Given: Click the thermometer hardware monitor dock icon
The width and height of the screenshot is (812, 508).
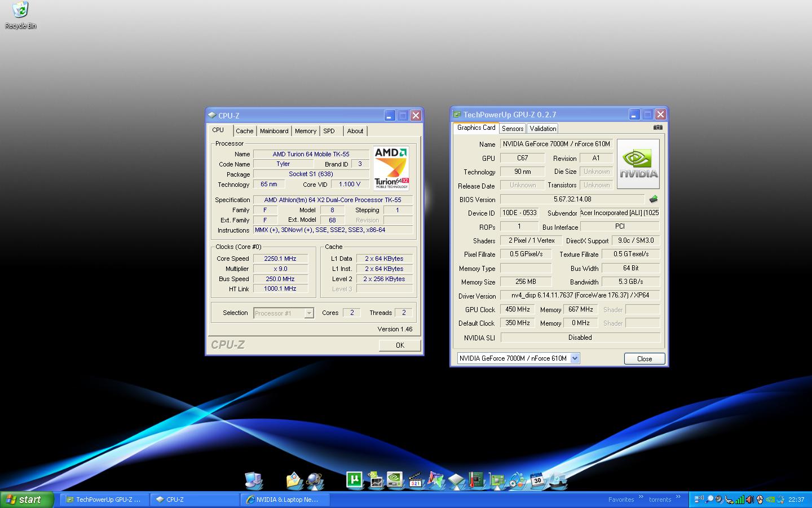Looking at the screenshot, I should pos(476,480).
